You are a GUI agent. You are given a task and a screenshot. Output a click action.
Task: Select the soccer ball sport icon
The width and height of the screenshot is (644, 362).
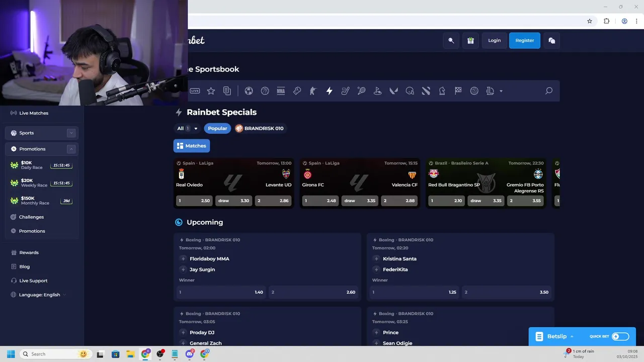[249, 91]
